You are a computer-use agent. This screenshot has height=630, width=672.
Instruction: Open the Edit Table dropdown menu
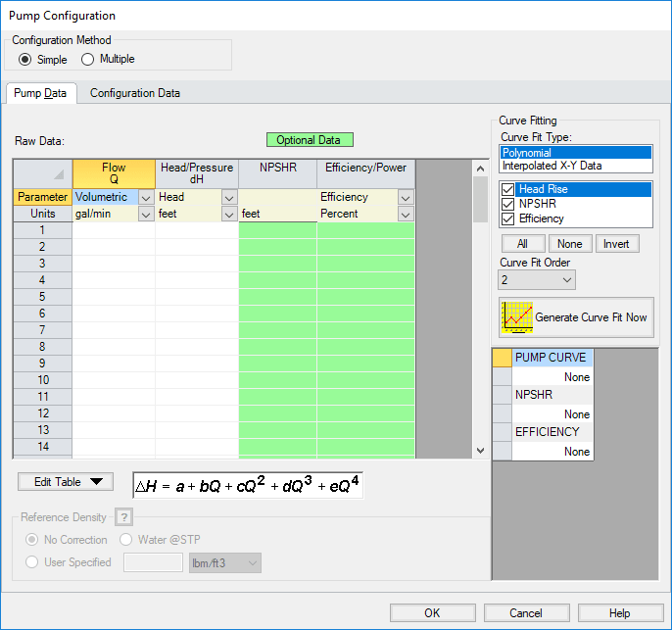coord(66,482)
